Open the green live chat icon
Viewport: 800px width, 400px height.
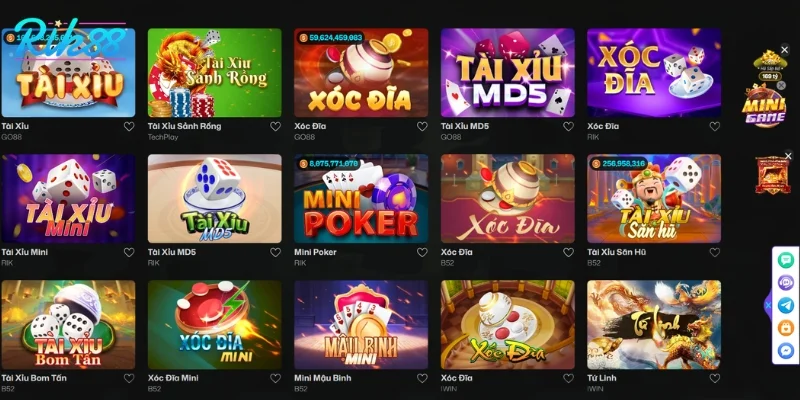(786, 260)
